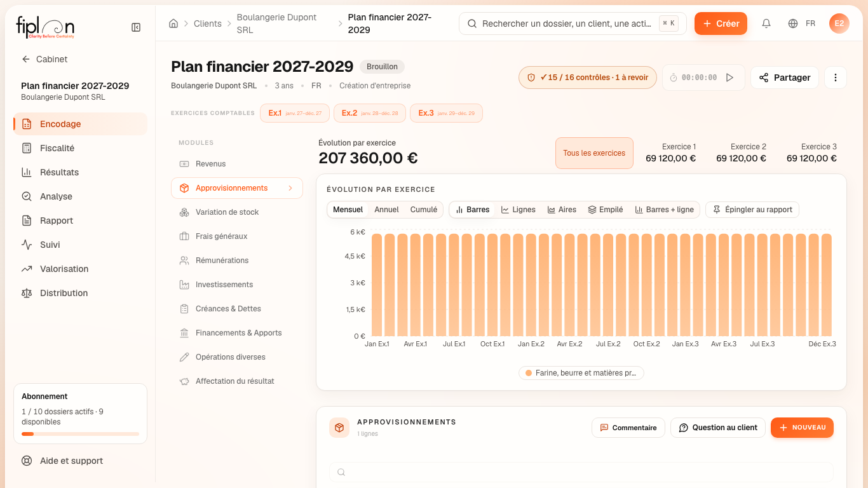Click the Distribution scales icon
The image size is (868, 488).
[27, 293]
